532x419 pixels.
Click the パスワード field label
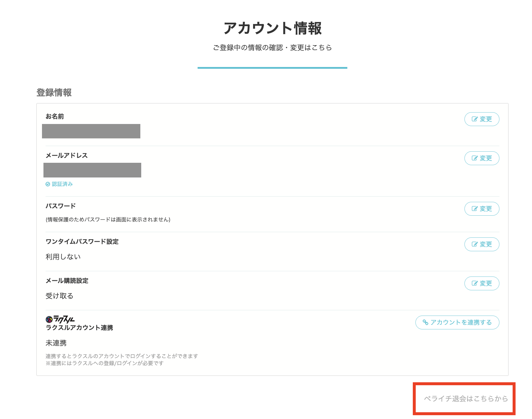pos(61,206)
